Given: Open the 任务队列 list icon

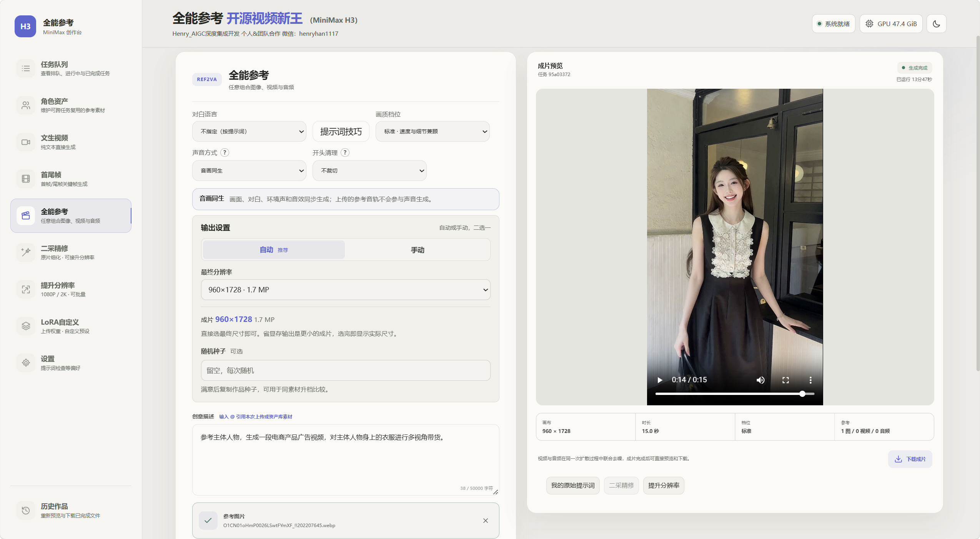Looking at the screenshot, I should point(26,69).
